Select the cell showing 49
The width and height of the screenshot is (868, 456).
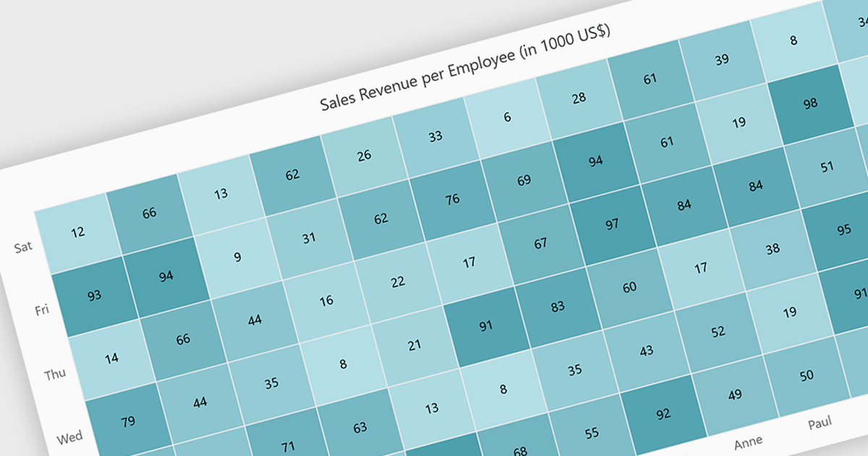[735, 394]
